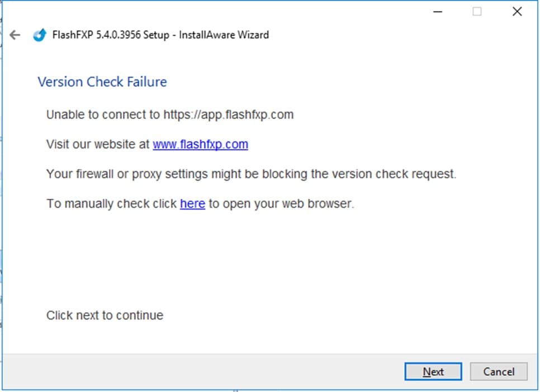This screenshot has width=540, height=392.
Task: Follow the 'here' link to check manually
Action: 192,204
